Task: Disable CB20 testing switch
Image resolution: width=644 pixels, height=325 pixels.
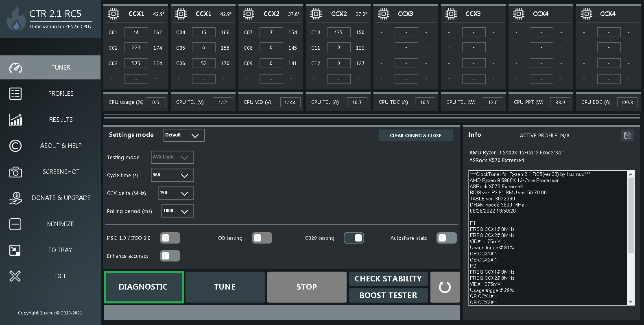Action: tap(354, 238)
